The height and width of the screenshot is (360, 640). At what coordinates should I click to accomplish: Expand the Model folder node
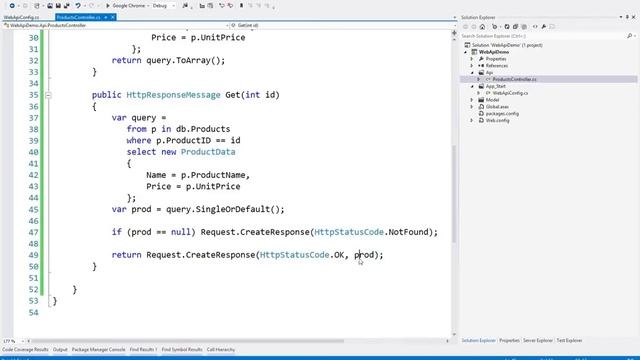(472, 100)
